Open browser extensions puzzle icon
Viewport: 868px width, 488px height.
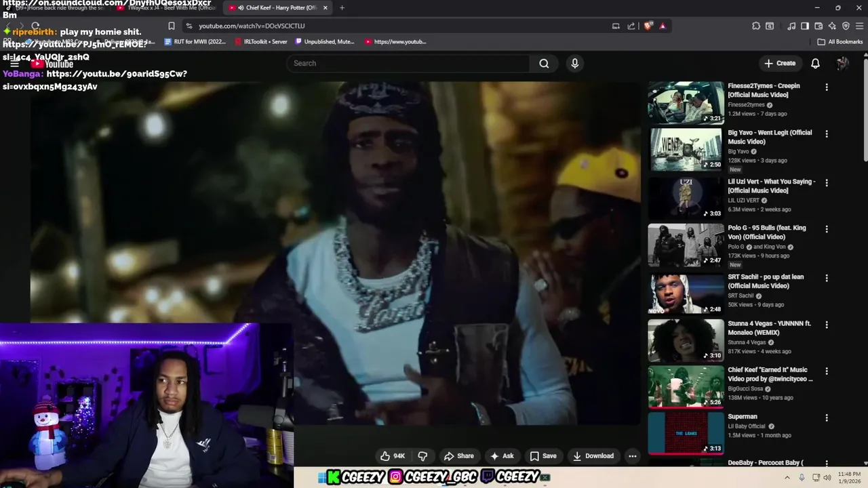click(x=756, y=26)
